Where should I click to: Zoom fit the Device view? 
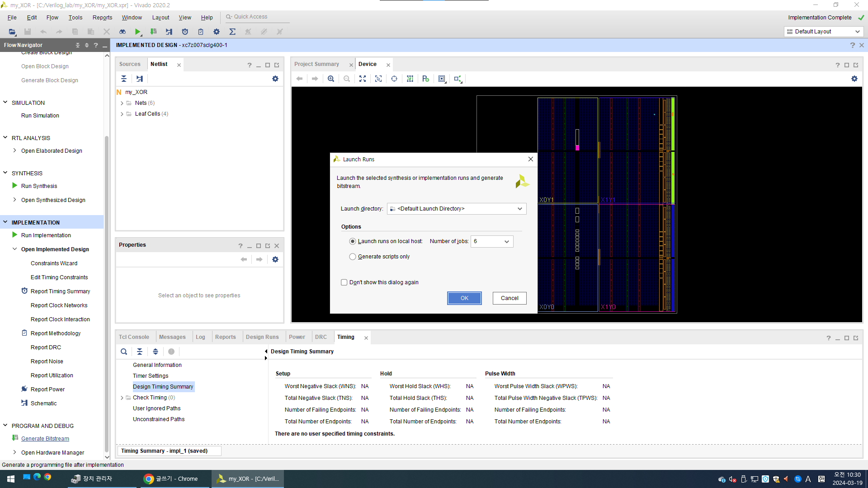point(363,79)
